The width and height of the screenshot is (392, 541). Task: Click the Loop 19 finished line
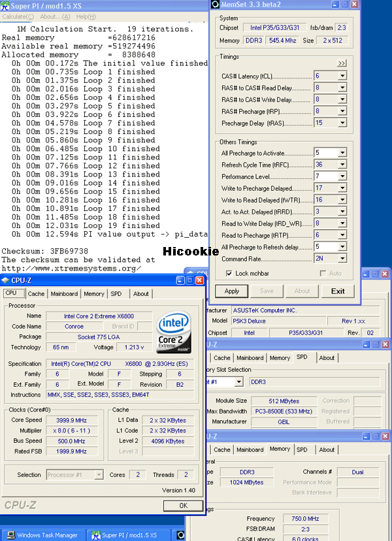coord(86,225)
